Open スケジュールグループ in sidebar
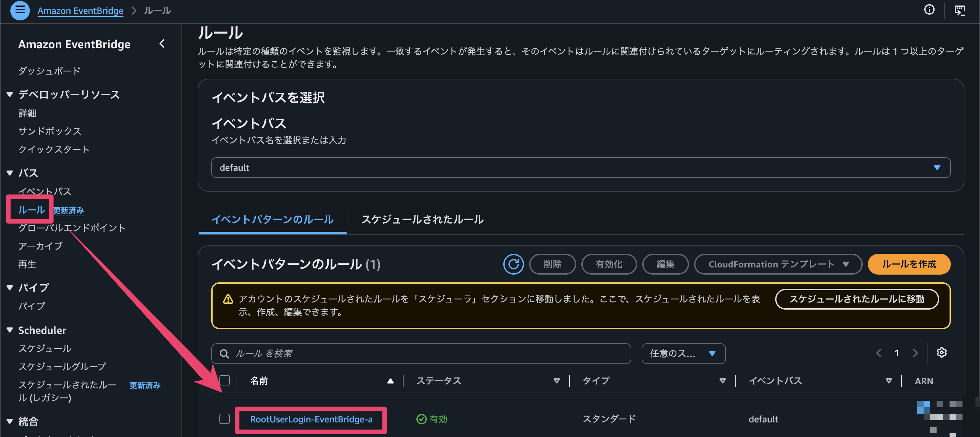The height and width of the screenshot is (437, 980). point(63,367)
